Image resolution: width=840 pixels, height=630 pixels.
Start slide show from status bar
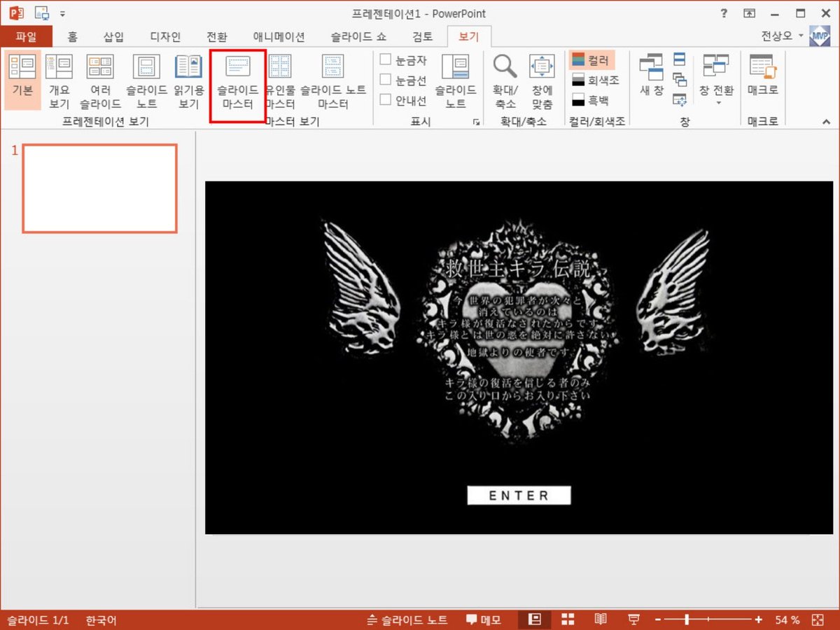633,619
